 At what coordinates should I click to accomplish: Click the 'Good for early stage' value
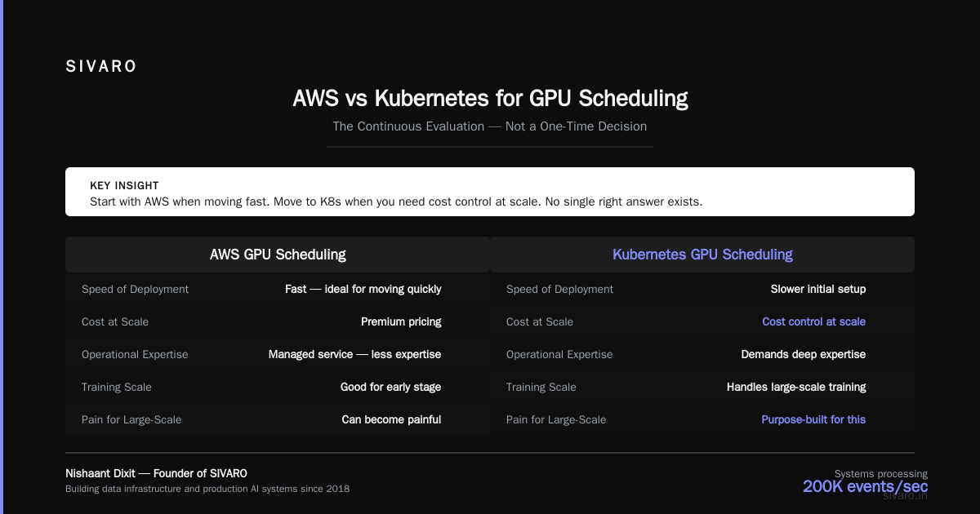(x=390, y=387)
